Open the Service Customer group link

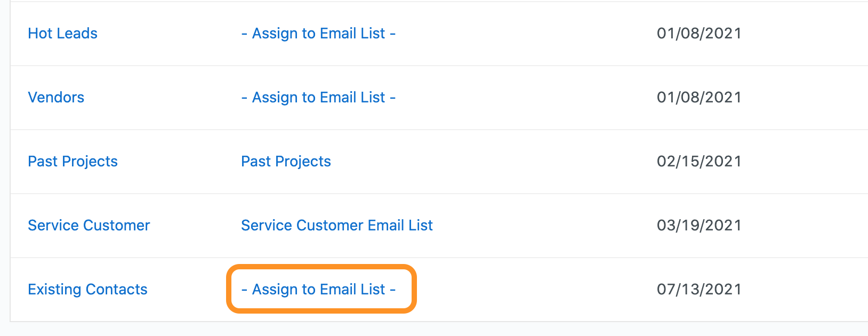click(x=89, y=225)
